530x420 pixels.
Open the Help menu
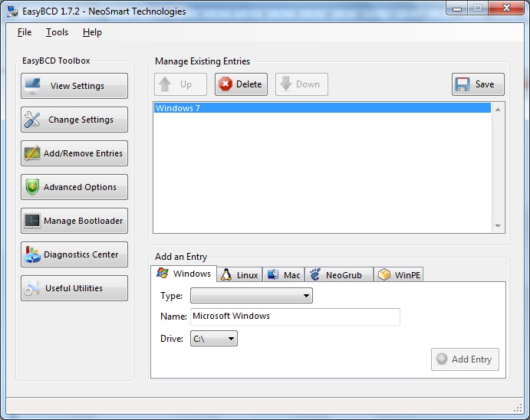(92, 32)
